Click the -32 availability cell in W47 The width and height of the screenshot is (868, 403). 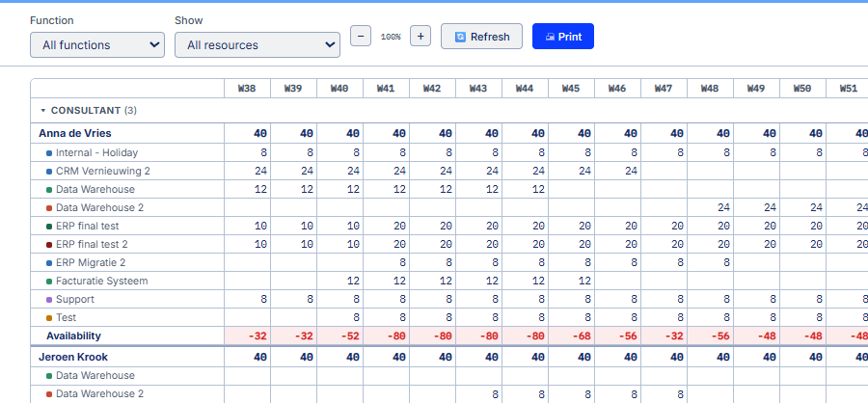coord(665,336)
